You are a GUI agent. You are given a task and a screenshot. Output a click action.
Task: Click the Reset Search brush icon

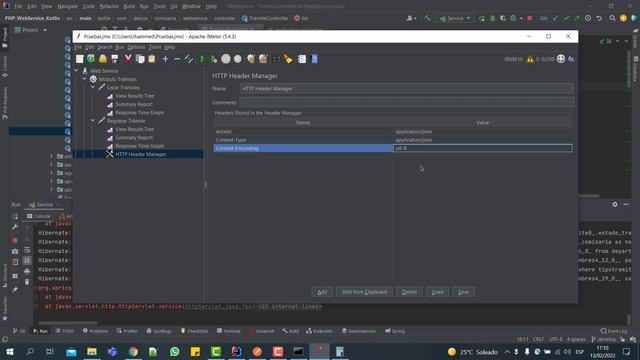[288, 59]
